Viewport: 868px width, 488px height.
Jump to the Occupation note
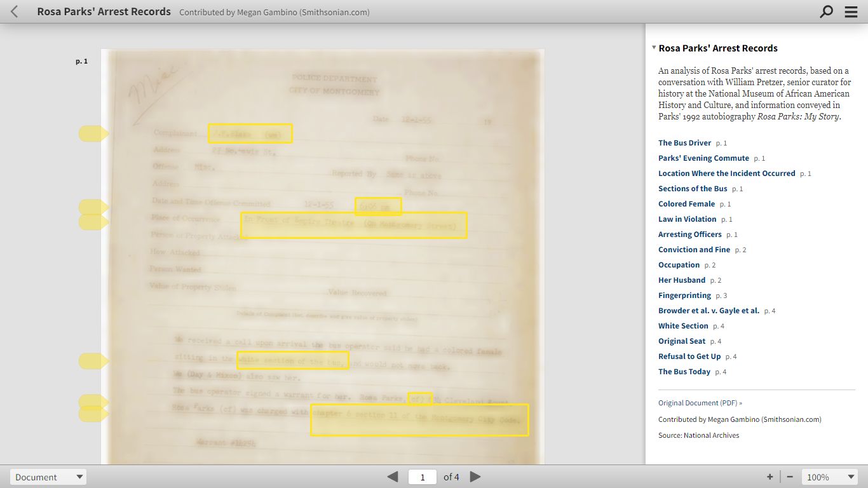click(679, 265)
